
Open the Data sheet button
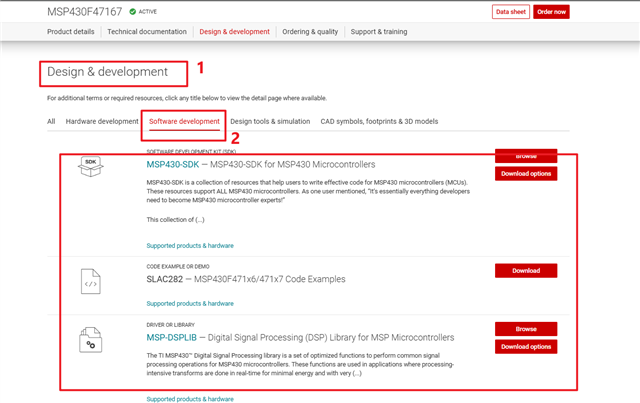[x=511, y=12]
